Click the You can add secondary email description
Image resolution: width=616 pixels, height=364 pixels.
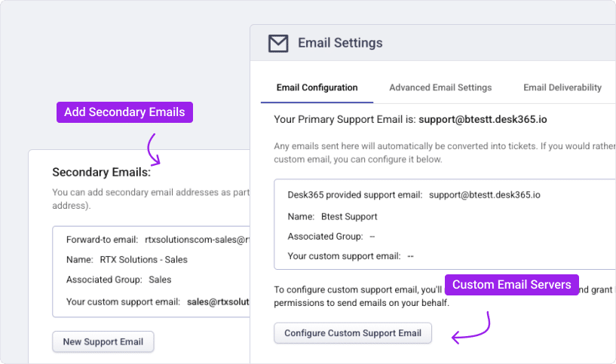click(x=151, y=199)
